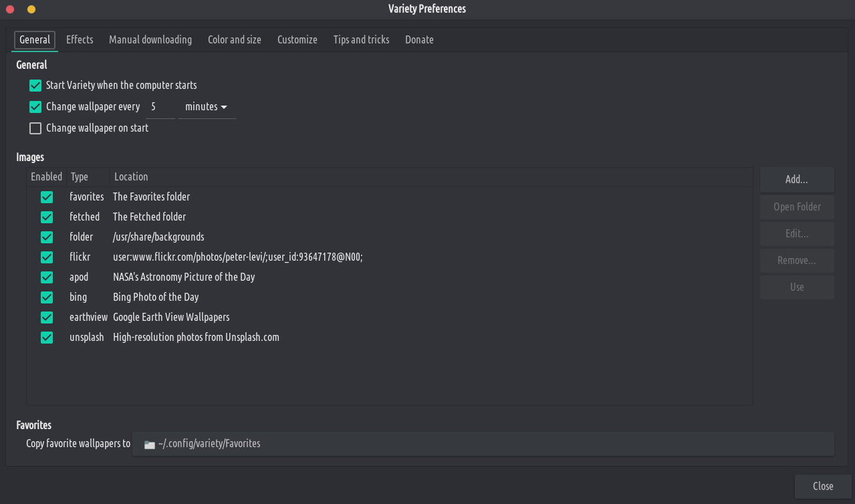Image resolution: width=855 pixels, height=504 pixels.
Task: Switch to the Effects tab
Action: pyautogui.click(x=80, y=40)
